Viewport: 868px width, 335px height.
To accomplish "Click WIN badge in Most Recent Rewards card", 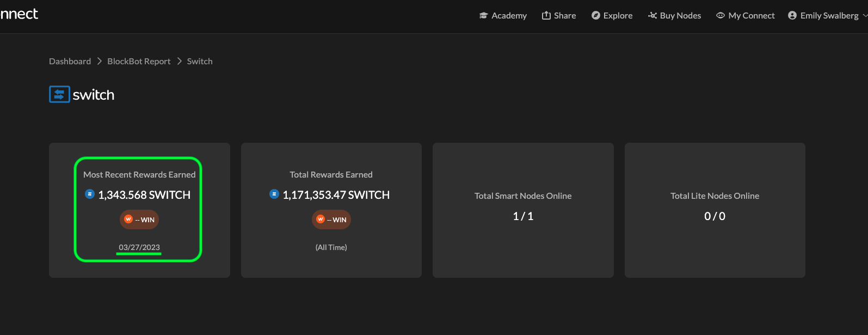I will (x=139, y=220).
